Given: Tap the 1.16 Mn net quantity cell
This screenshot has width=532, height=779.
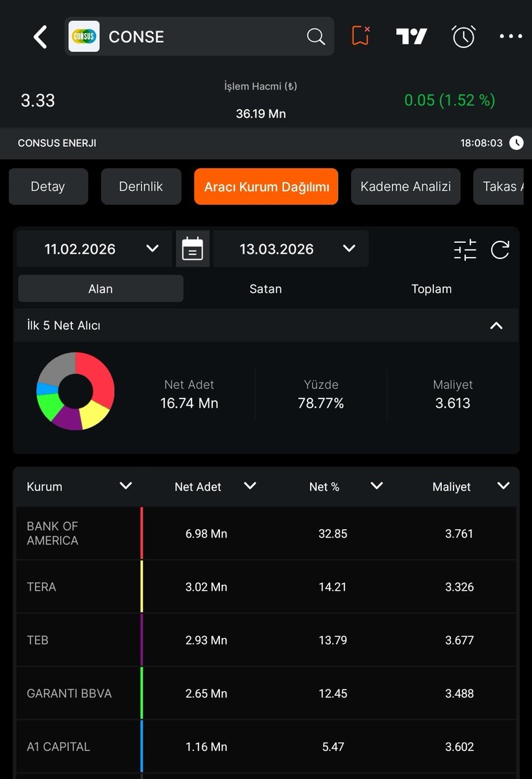Looking at the screenshot, I should (x=206, y=747).
